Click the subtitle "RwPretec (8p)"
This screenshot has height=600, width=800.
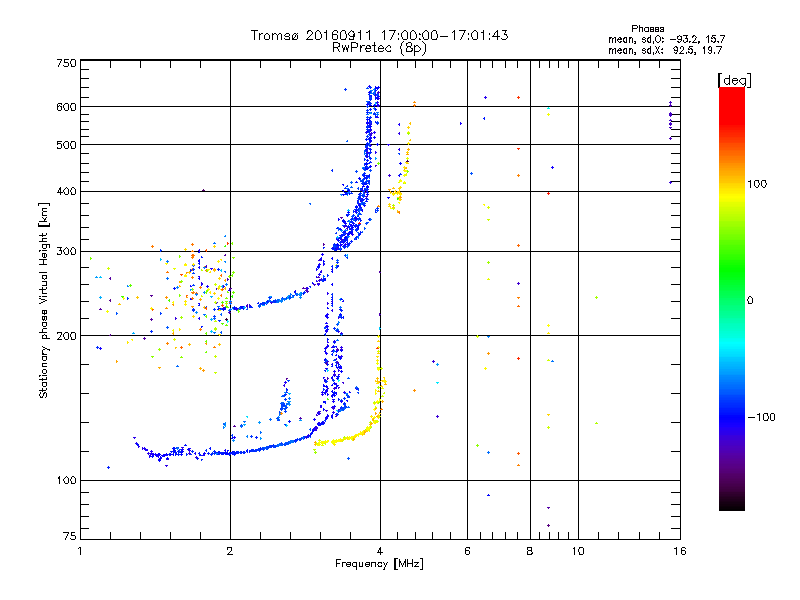pos(379,48)
